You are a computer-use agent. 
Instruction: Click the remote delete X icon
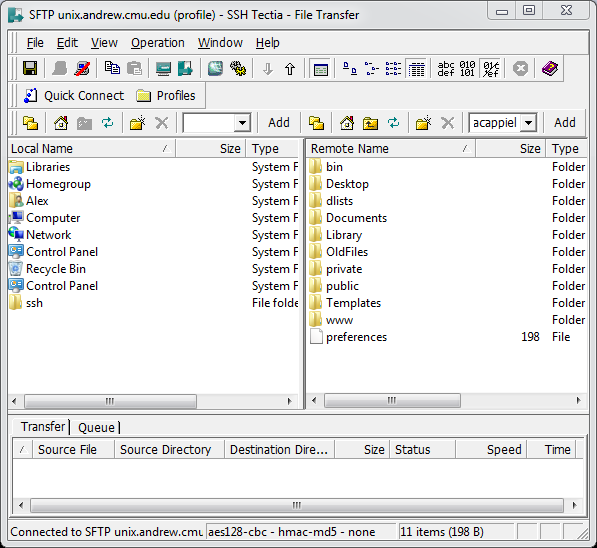point(447,123)
